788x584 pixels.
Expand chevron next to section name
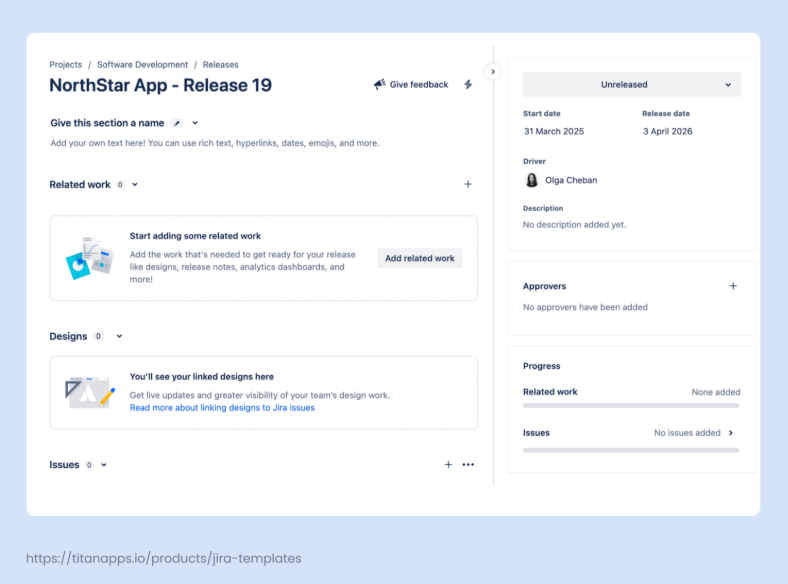click(x=195, y=123)
